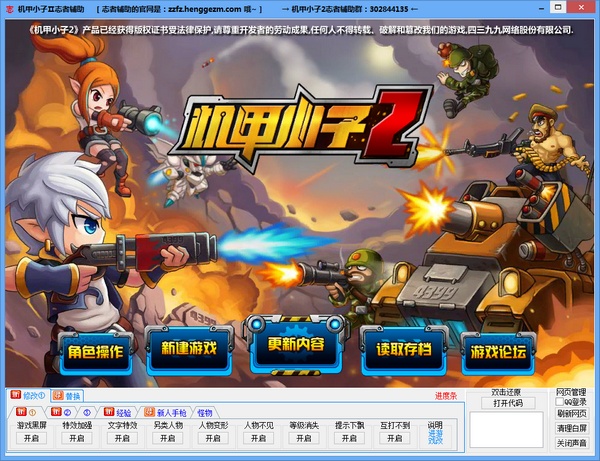600x461 pixels.
Task: Close the 志者辅助 window
Action: pyautogui.click(x=581, y=7)
